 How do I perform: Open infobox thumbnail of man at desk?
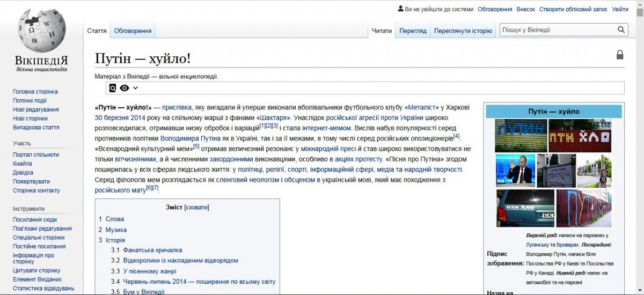(x=515, y=171)
